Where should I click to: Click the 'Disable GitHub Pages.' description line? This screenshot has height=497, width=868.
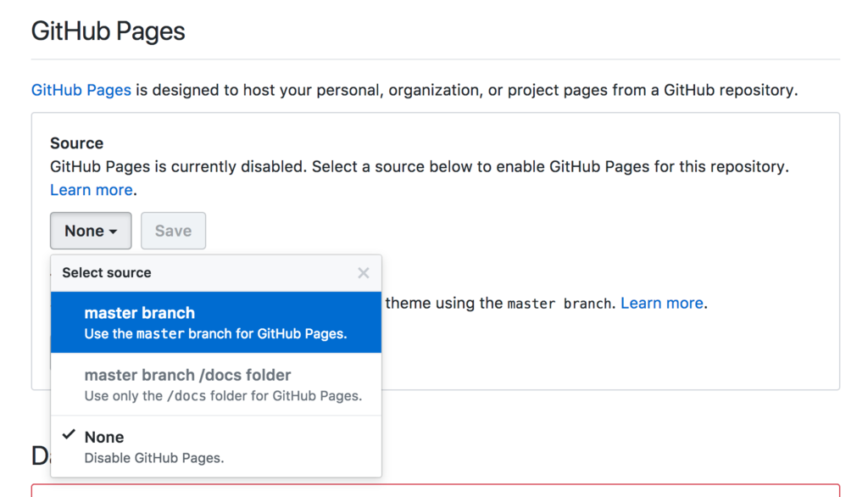pos(153,458)
